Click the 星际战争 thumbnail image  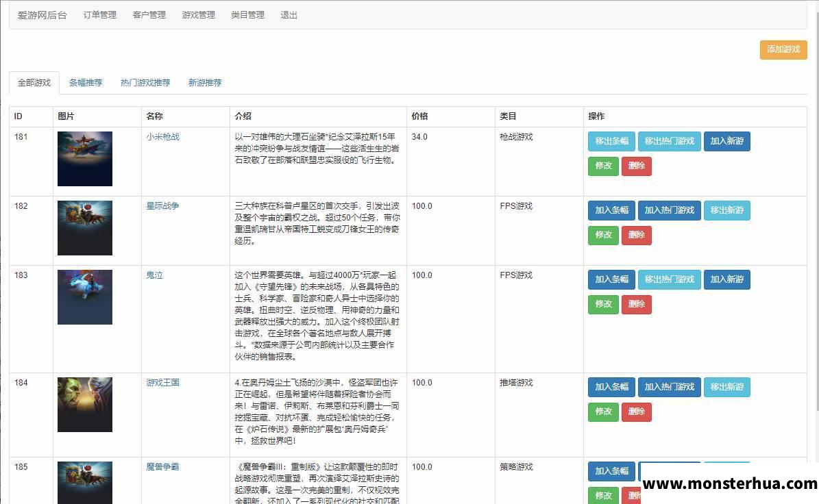[84, 228]
